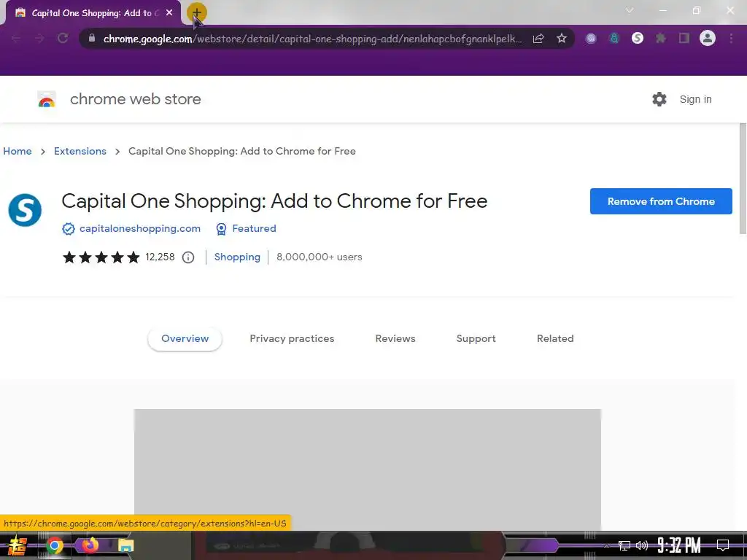Screen dimensions: 747x560
Task: Click the gray screenshot preview area
Action: tap(368, 469)
